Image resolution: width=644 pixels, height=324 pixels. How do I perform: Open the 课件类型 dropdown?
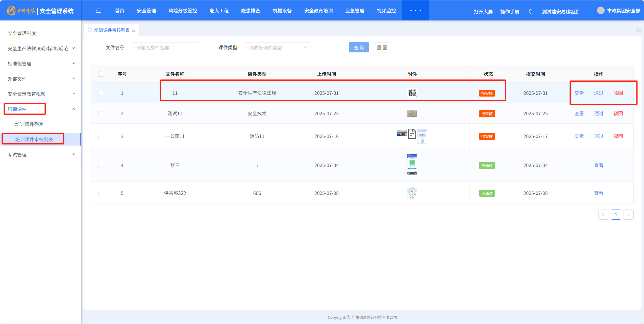click(278, 48)
